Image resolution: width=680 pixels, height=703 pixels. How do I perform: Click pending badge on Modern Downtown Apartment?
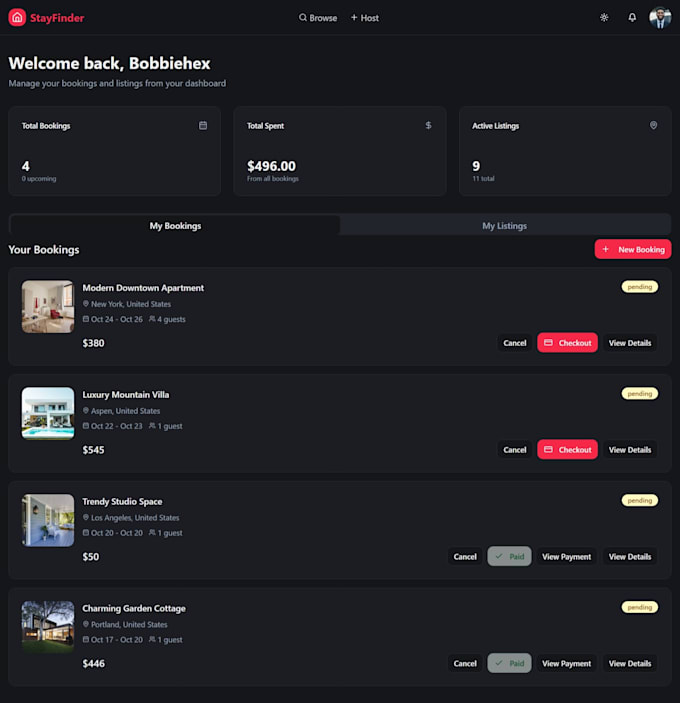click(x=640, y=287)
